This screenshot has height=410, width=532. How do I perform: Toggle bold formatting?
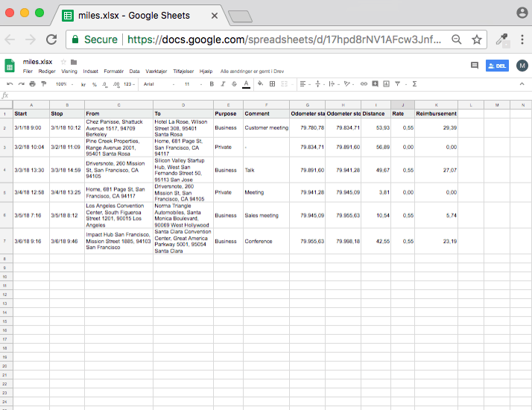[212, 84]
